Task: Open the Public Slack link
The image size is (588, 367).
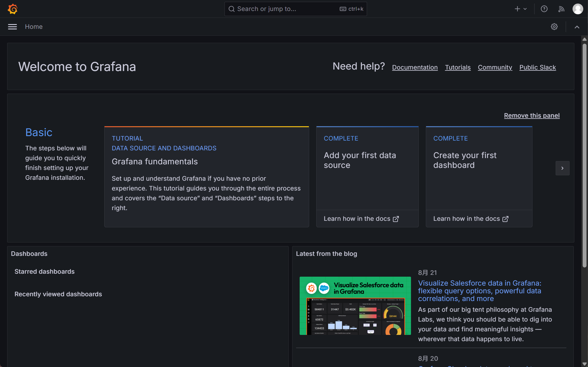Action: tap(538, 67)
